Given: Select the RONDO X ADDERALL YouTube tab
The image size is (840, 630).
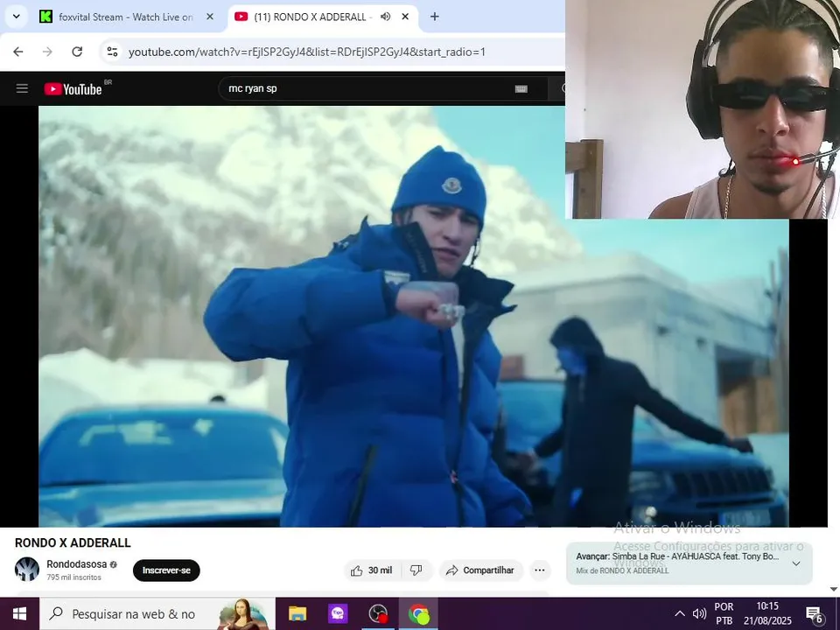Looking at the screenshot, I should pos(323,17).
